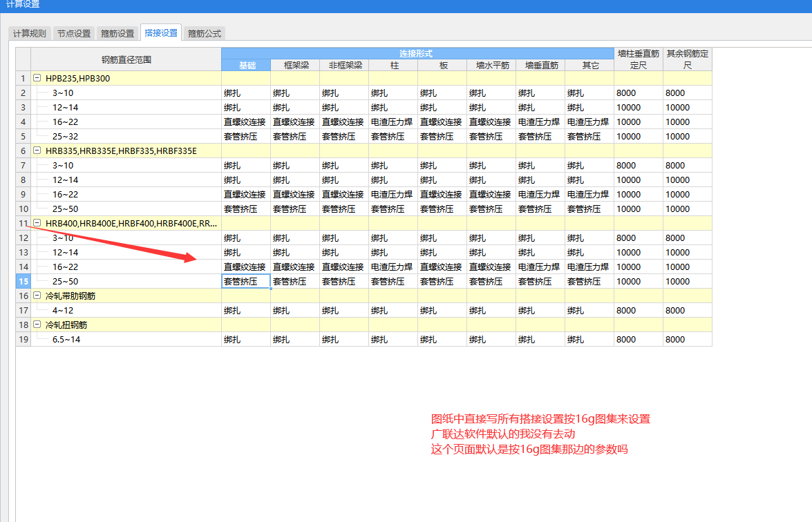Select row 7 框架梁 cell 绑扎

pos(295,166)
